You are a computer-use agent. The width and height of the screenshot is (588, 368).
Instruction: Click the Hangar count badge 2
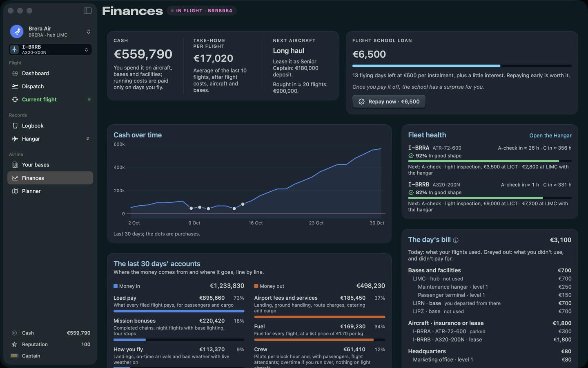[x=87, y=139]
